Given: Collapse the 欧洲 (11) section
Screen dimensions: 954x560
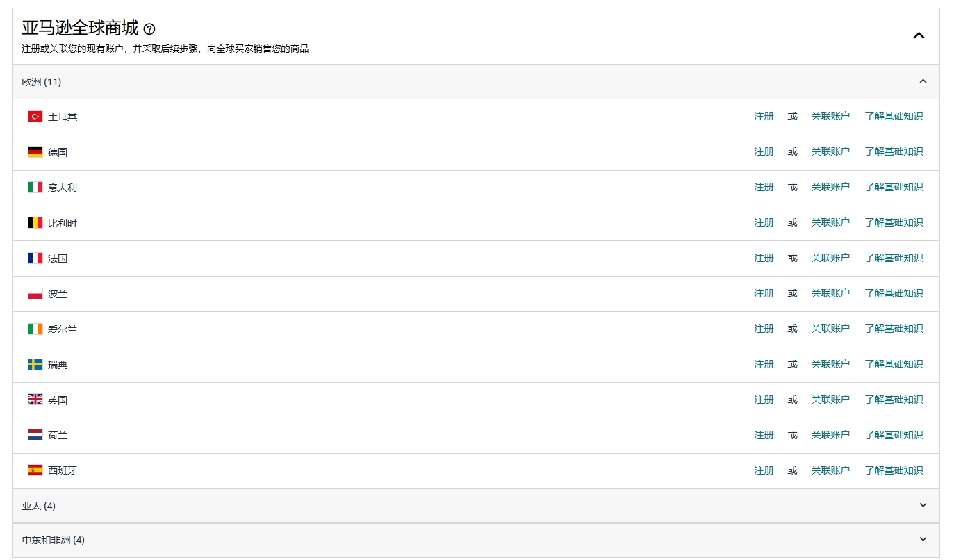Looking at the screenshot, I should 923,81.
